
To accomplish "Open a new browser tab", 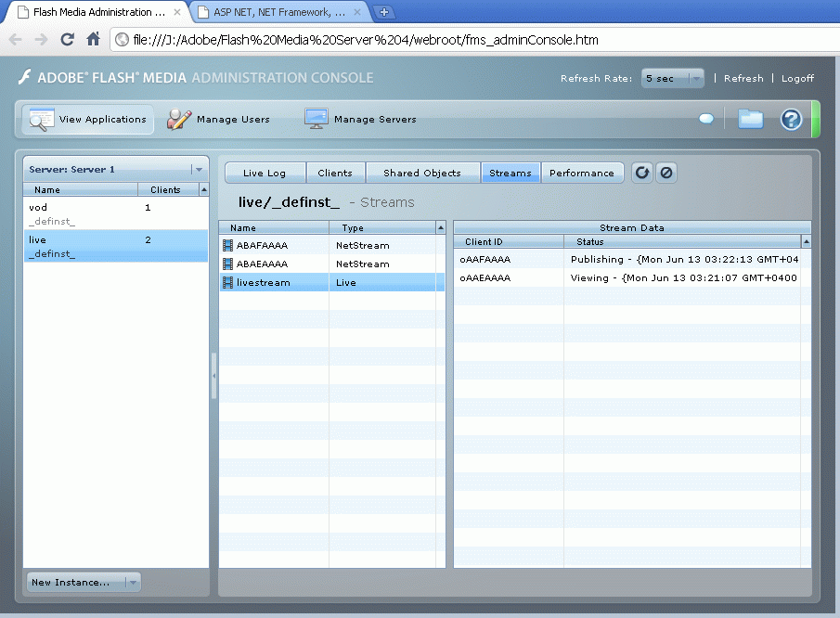I will coord(383,12).
